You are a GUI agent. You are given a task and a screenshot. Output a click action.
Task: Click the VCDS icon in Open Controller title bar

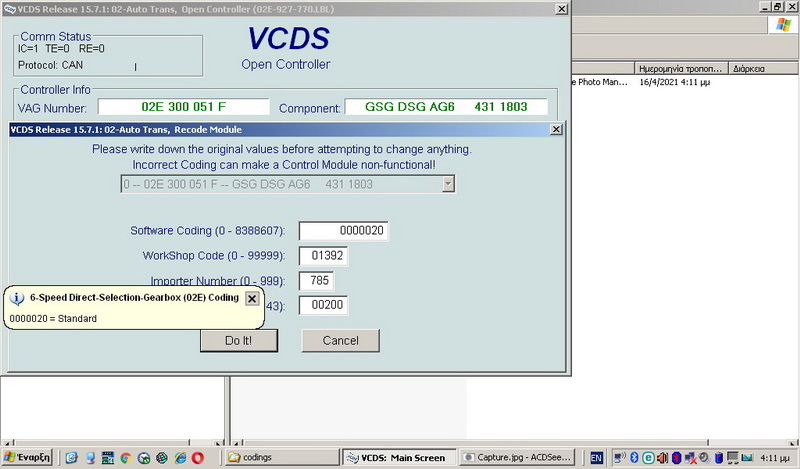click(x=9, y=9)
